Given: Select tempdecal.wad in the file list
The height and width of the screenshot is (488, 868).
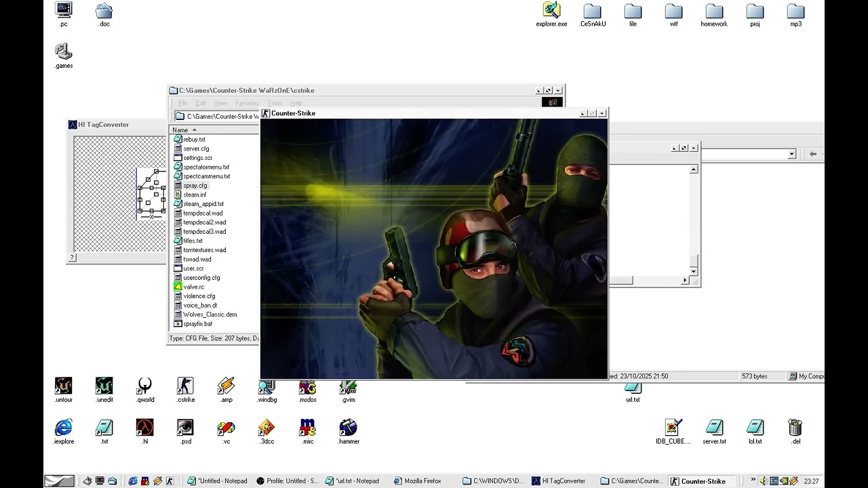Looking at the screenshot, I should (199, 213).
